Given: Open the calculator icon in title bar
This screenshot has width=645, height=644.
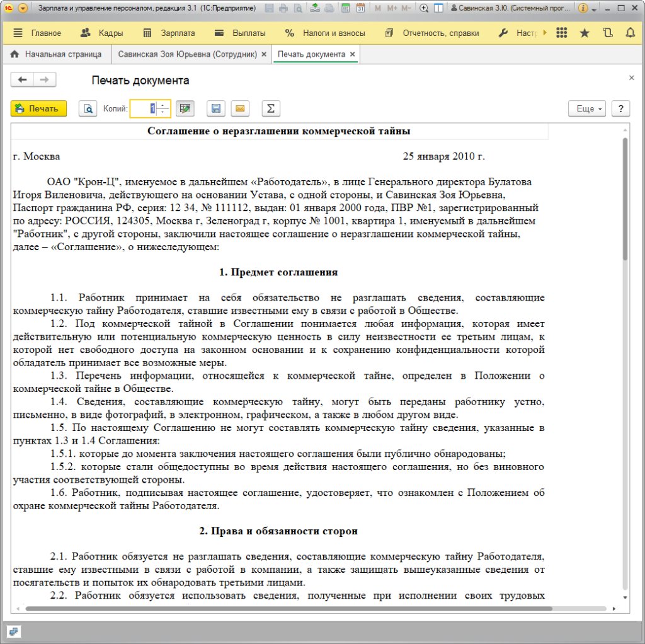Looking at the screenshot, I should (346, 8).
